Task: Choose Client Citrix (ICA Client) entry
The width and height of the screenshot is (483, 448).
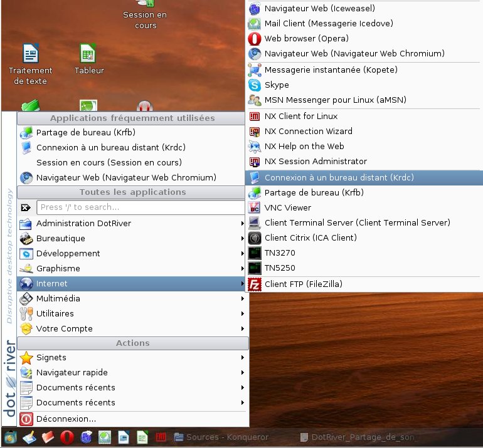Action: [x=310, y=238]
